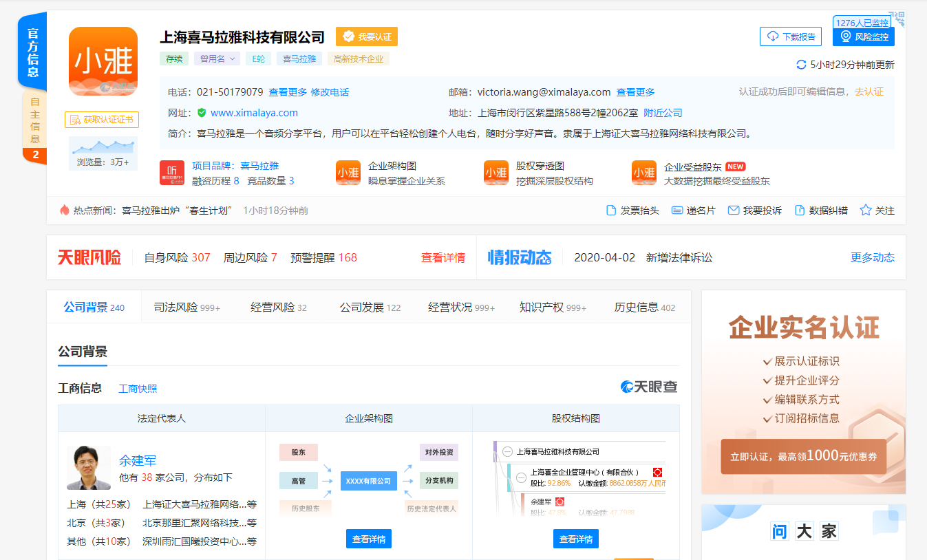Click the 我要认证 badge button
Image resolution: width=927 pixels, height=560 pixels.
pyautogui.click(x=367, y=36)
